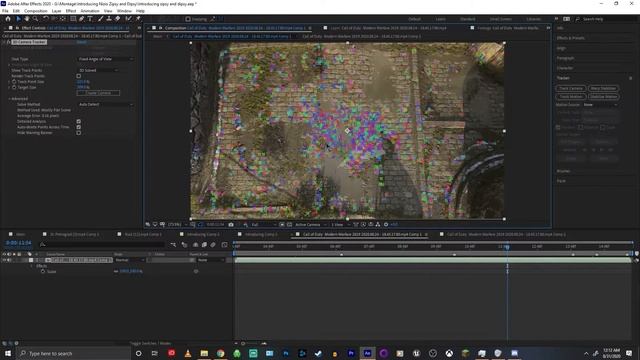Screen dimensions: 640x360
Task: Toggle the layer's audio speaker switch
Action: (9, 260)
